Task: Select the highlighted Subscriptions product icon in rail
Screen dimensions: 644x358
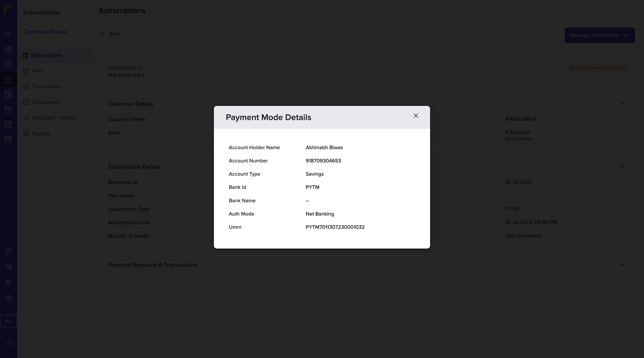Action: [8, 79]
